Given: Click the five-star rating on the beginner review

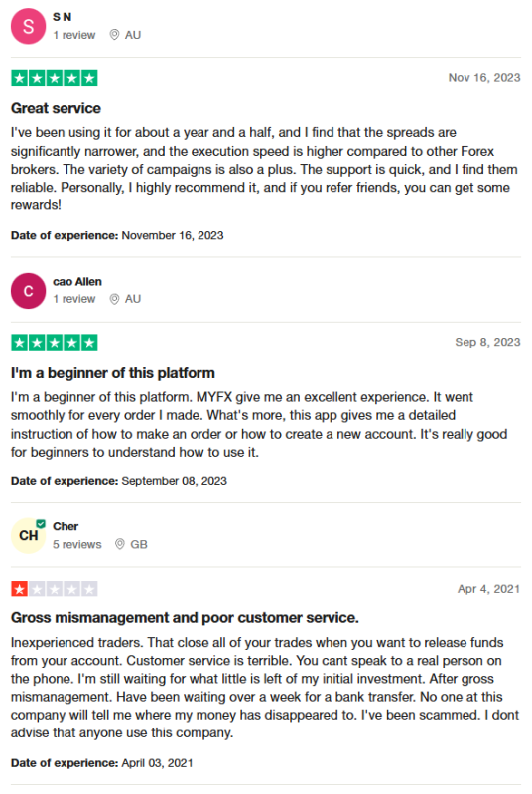Looking at the screenshot, I should tap(55, 343).
